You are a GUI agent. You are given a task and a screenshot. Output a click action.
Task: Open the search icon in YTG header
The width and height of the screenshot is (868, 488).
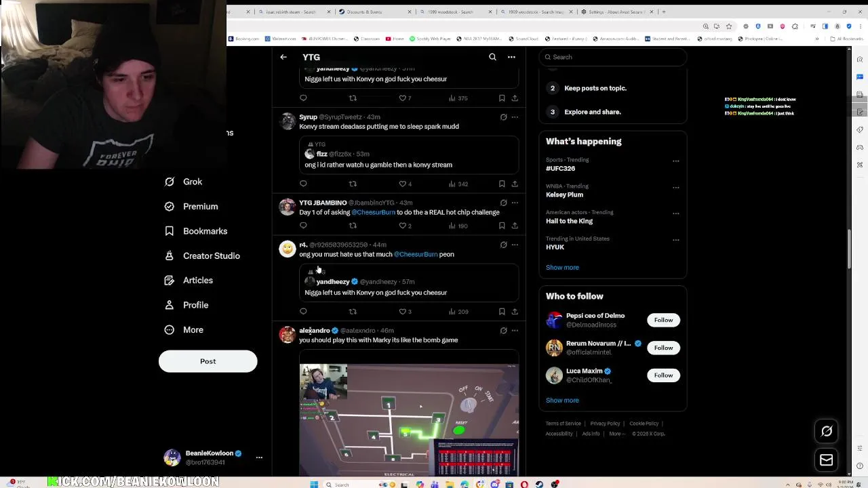pyautogui.click(x=492, y=57)
